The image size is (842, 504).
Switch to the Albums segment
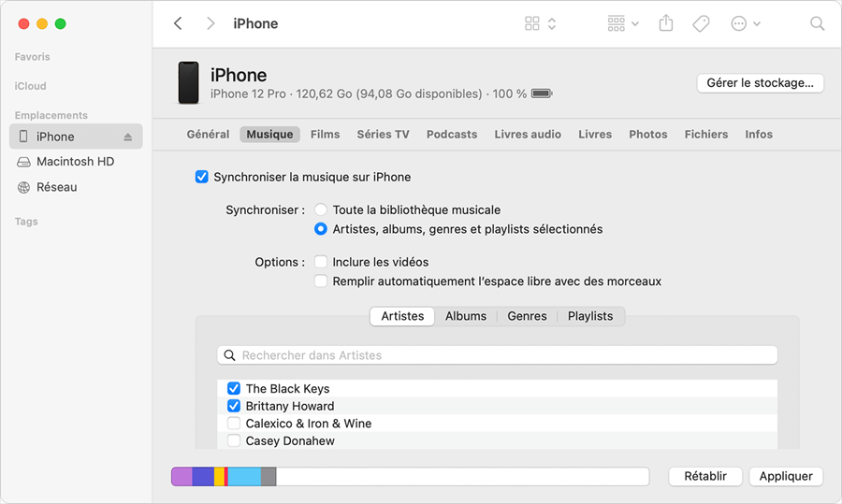tap(465, 317)
